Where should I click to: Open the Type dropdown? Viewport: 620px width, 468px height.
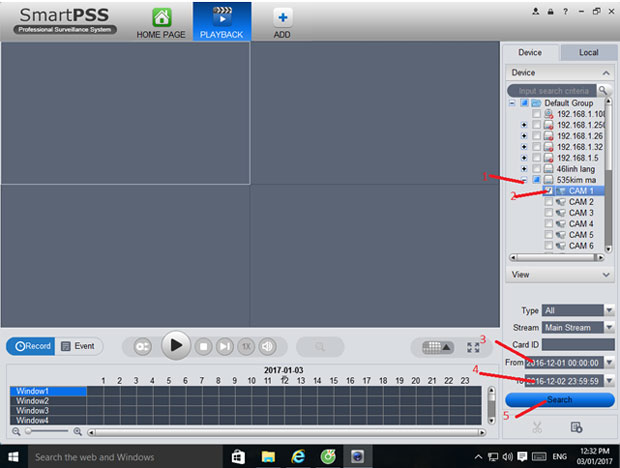[x=609, y=310]
